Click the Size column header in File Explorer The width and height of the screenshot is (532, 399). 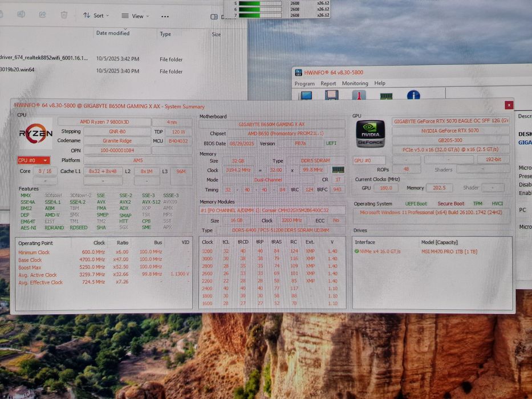tap(216, 34)
